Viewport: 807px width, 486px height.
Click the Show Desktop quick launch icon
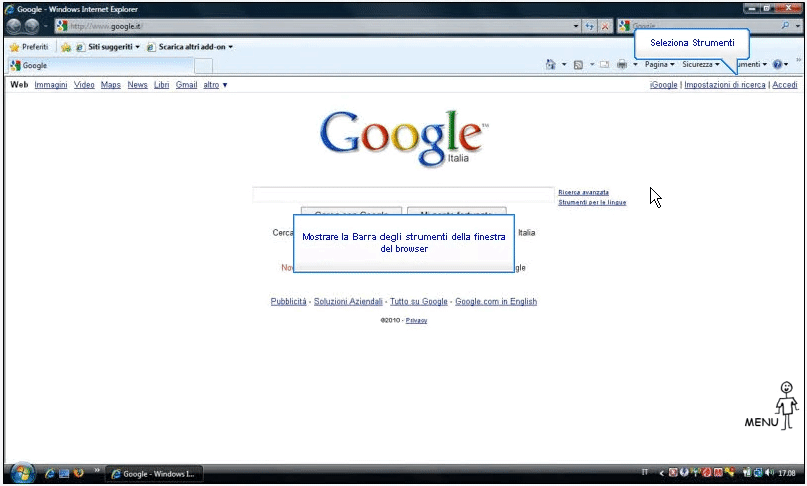[64, 473]
